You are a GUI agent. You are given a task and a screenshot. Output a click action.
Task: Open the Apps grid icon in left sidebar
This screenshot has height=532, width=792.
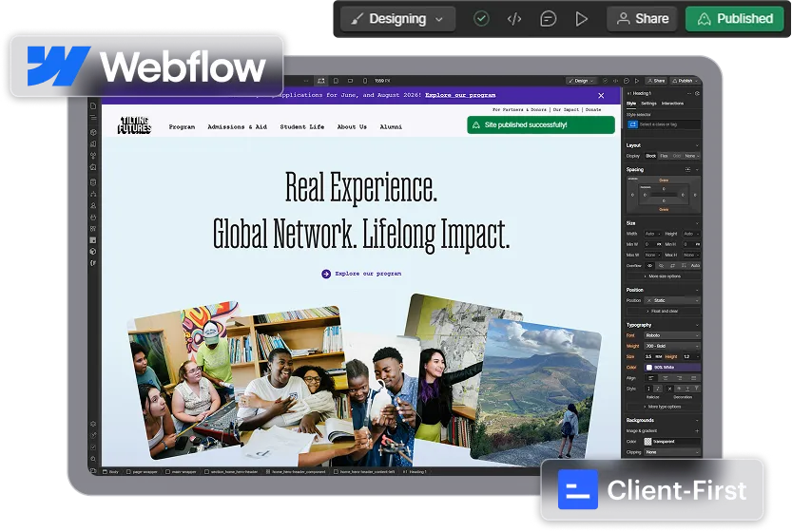point(93,229)
